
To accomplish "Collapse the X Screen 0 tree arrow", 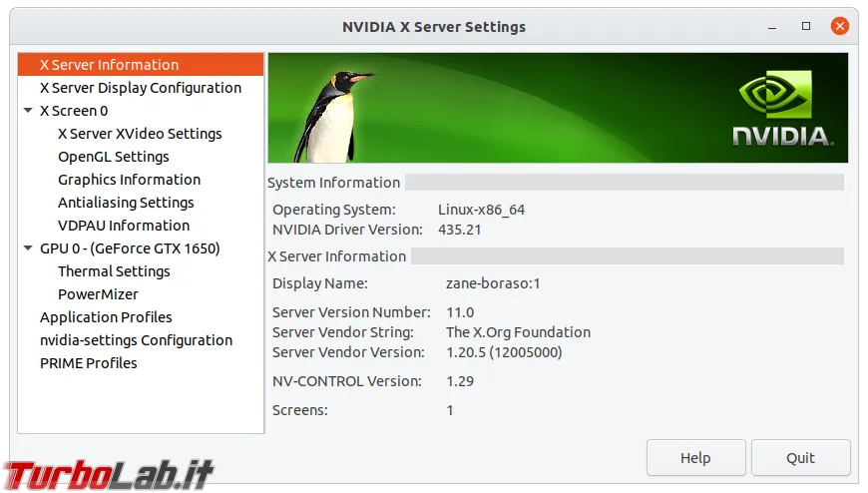I will pos(28,110).
